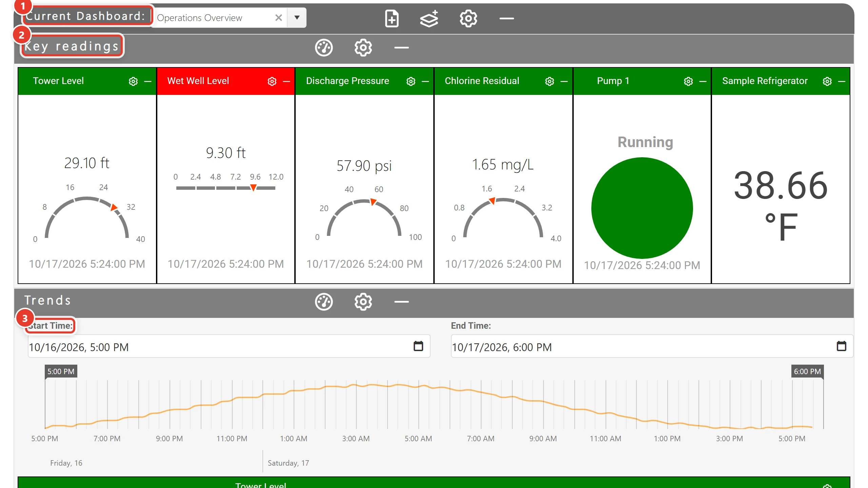
Task: Open Tower Level widget settings gear
Action: (133, 81)
